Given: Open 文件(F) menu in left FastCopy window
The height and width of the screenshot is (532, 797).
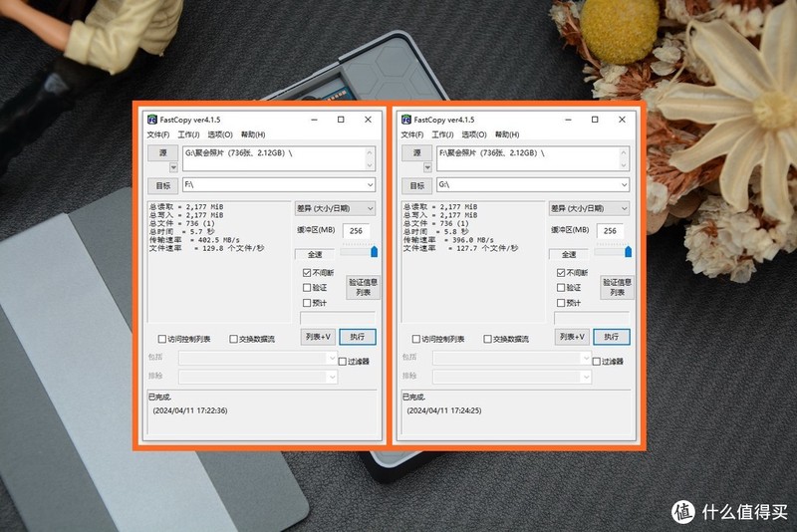Looking at the screenshot, I should (x=158, y=134).
